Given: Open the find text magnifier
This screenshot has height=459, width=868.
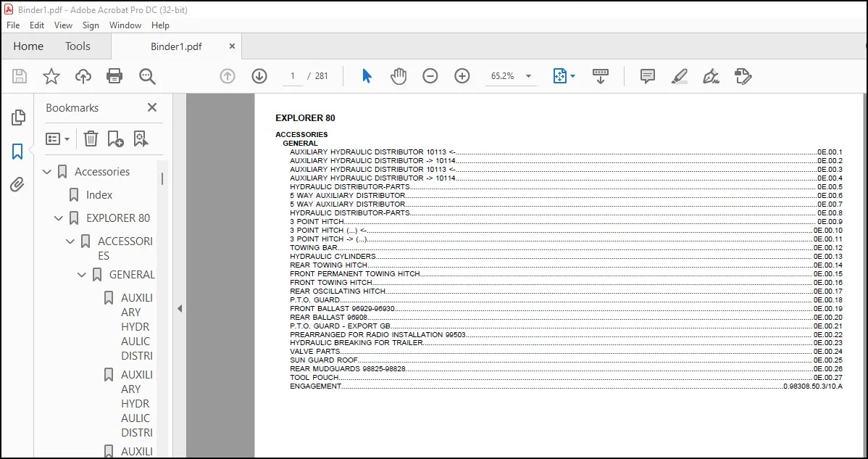Looking at the screenshot, I should (147, 76).
